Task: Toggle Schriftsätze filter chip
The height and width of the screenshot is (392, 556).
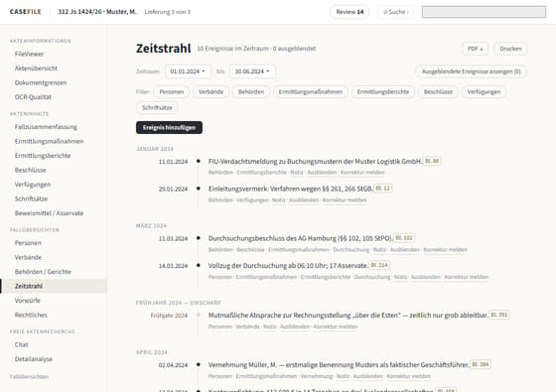Action: coord(157,107)
